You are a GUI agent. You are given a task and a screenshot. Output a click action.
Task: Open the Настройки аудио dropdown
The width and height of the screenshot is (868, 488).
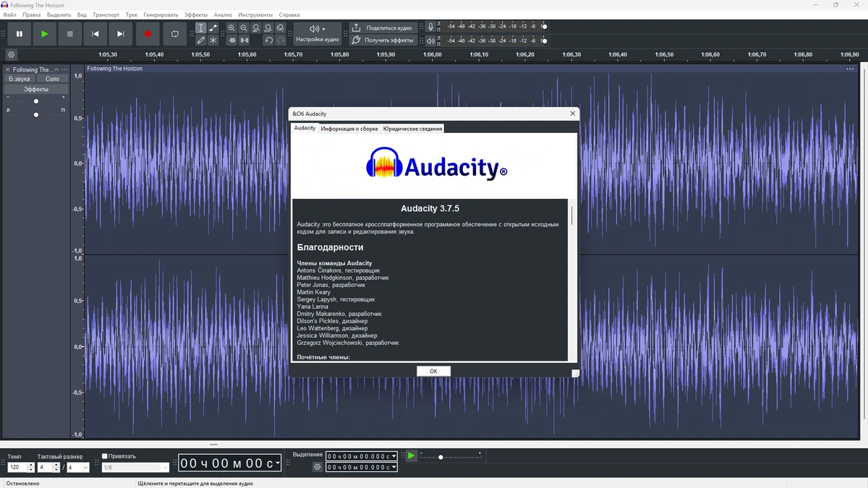pyautogui.click(x=318, y=34)
